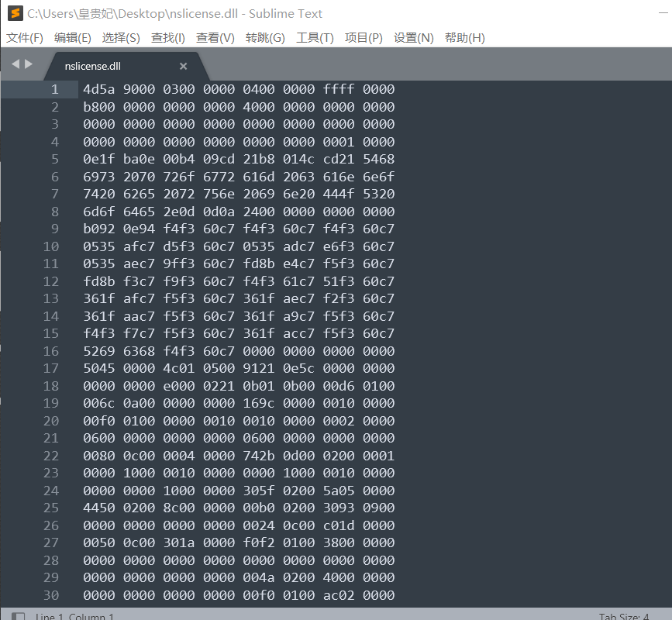Open the 查看(V) menu
This screenshot has height=620, width=672.
[x=215, y=38]
